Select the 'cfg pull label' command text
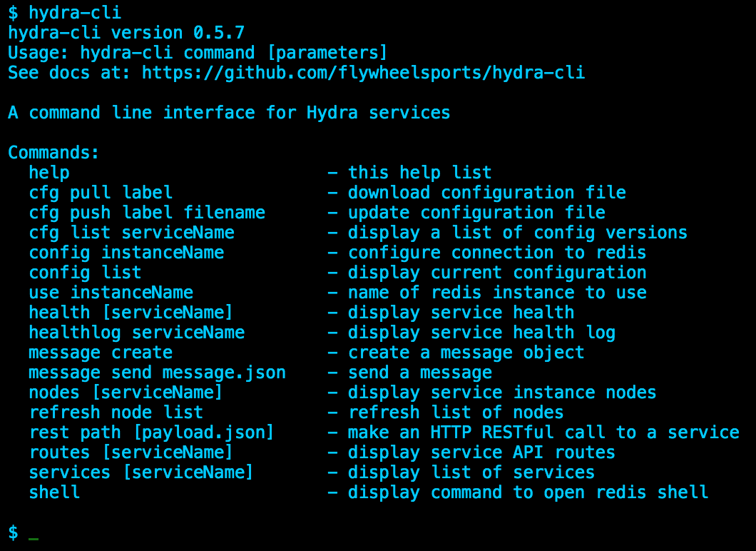This screenshot has width=756, height=551. pos(100,192)
